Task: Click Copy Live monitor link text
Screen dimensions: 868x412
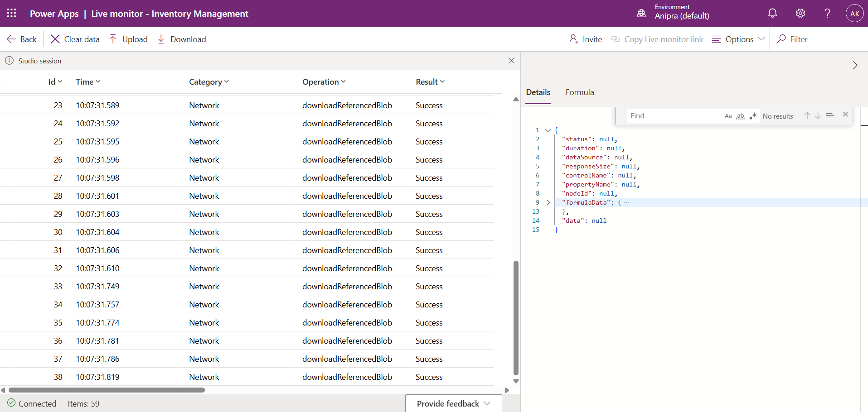Action: click(664, 39)
